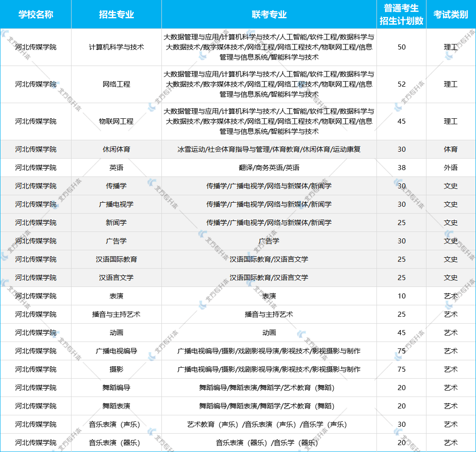Click the 冰雪运动/社会体育指导与管理 联考专业 cell
Screen dimensions: 476x452
click(x=269, y=149)
